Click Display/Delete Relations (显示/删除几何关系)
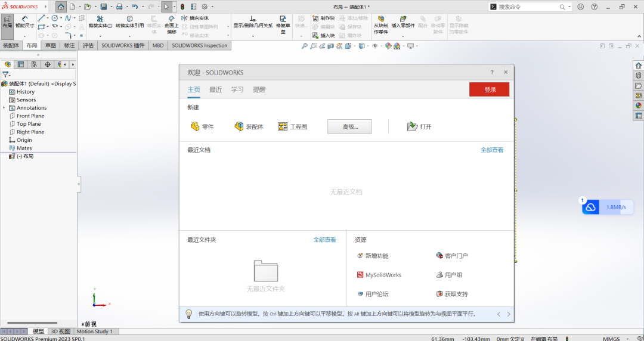 253,22
